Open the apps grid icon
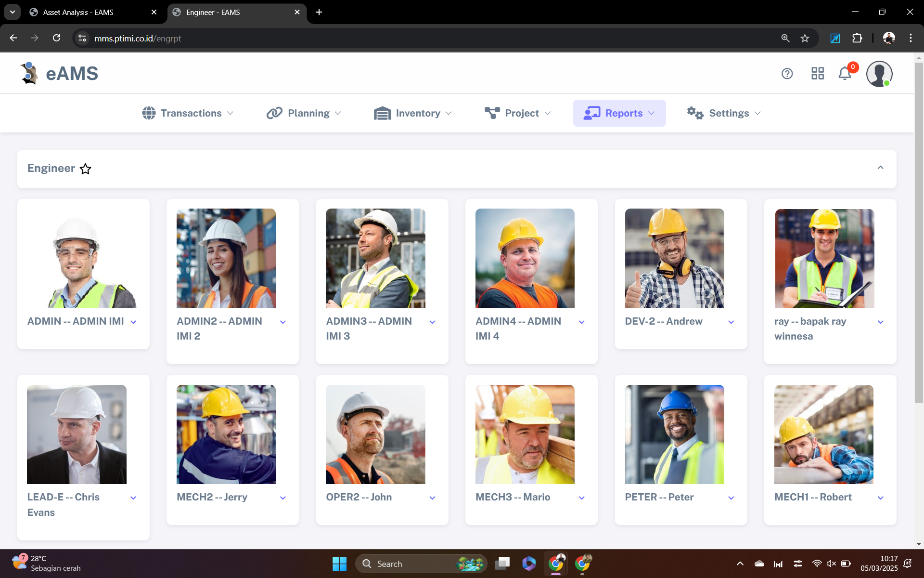 (x=817, y=74)
